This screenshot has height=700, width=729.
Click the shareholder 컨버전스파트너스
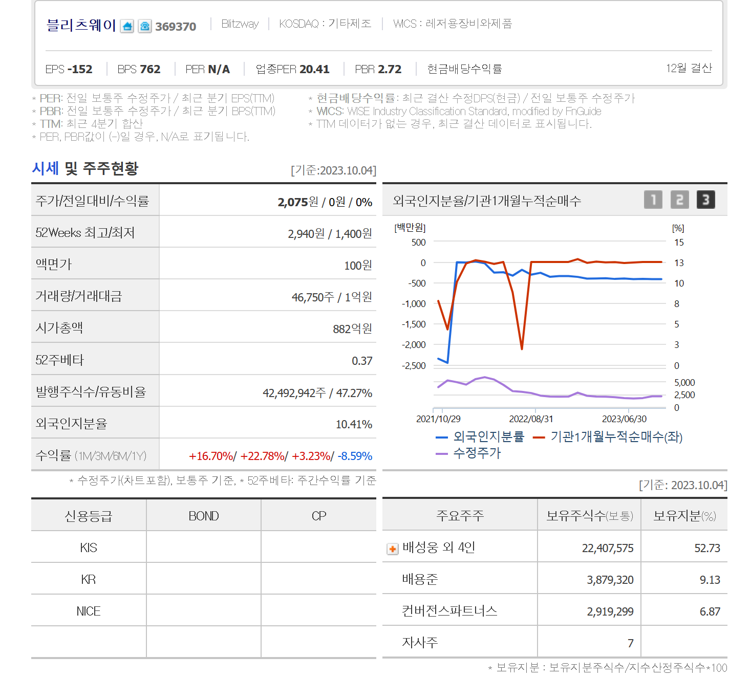(x=449, y=611)
